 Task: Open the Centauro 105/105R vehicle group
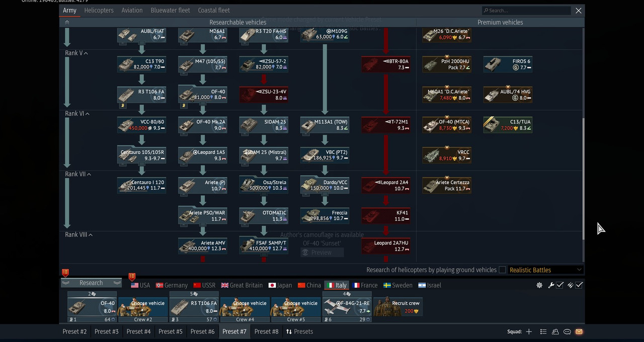point(142,155)
